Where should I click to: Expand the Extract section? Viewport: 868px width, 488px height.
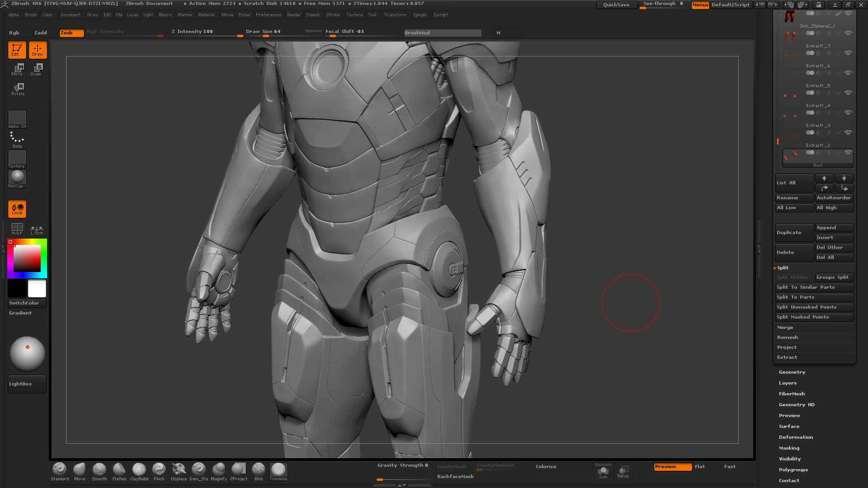pos(787,357)
